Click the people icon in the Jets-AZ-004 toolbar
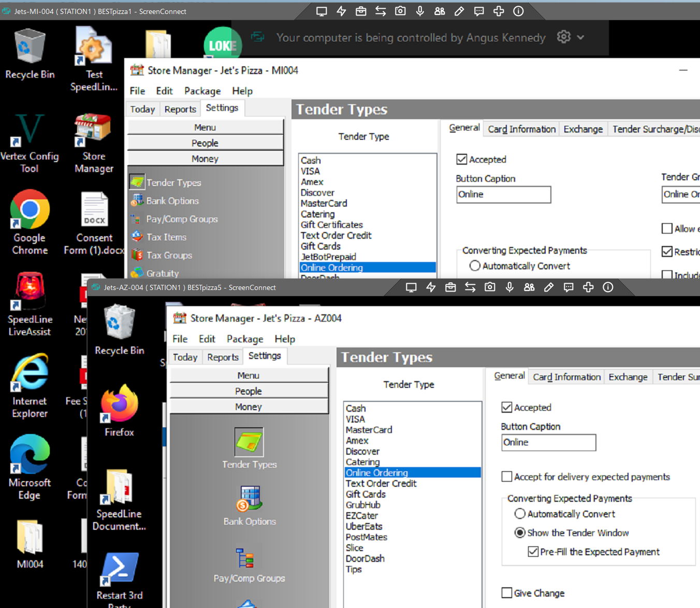The width and height of the screenshot is (700, 608). 529,287
